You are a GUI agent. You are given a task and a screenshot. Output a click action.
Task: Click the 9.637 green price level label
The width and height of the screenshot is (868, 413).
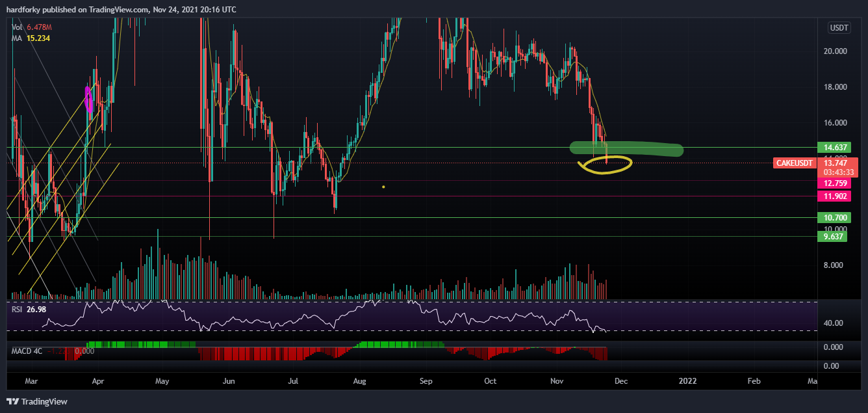pyautogui.click(x=834, y=237)
